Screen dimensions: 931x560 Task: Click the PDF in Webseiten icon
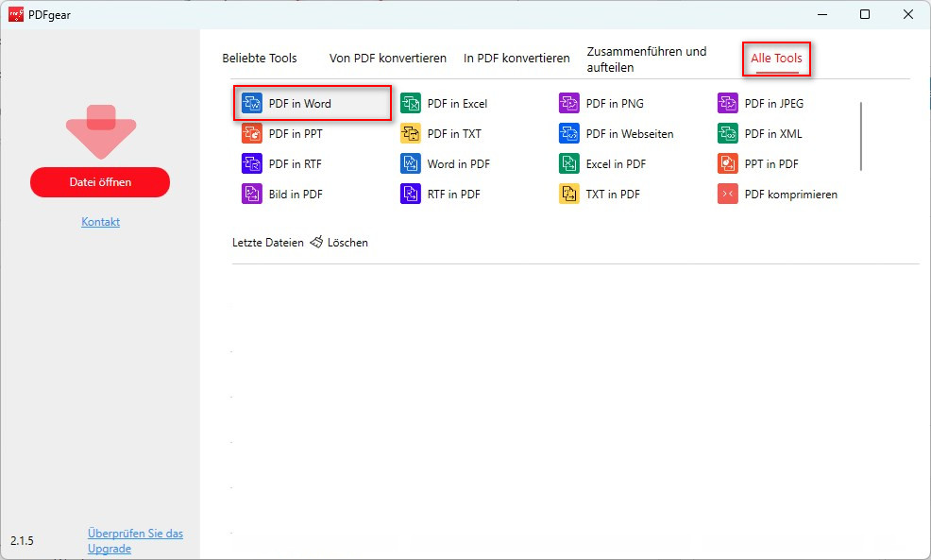[x=568, y=133]
